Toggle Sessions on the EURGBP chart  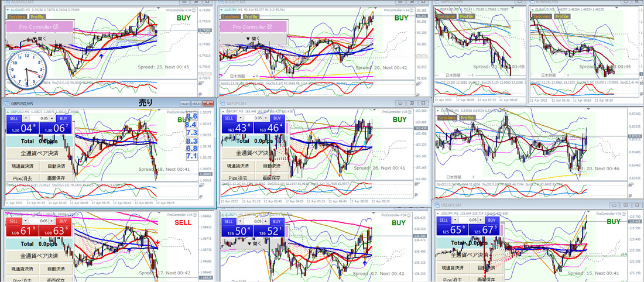pos(447,118)
